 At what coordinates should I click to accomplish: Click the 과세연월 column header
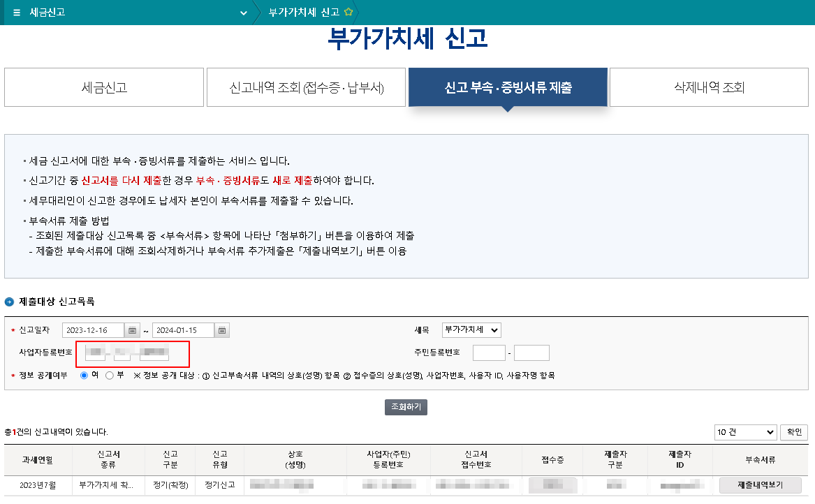pyautogui.click(x=38, y=460)
